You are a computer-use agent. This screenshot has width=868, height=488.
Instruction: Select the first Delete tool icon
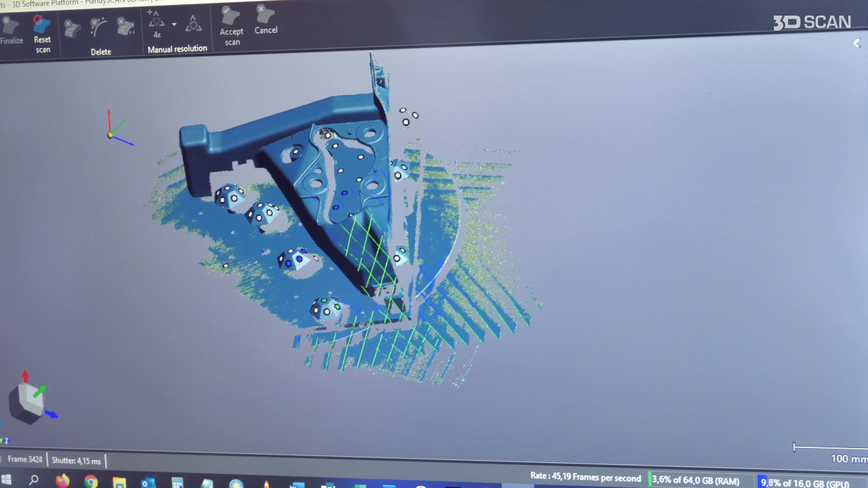tap(72, 28)
